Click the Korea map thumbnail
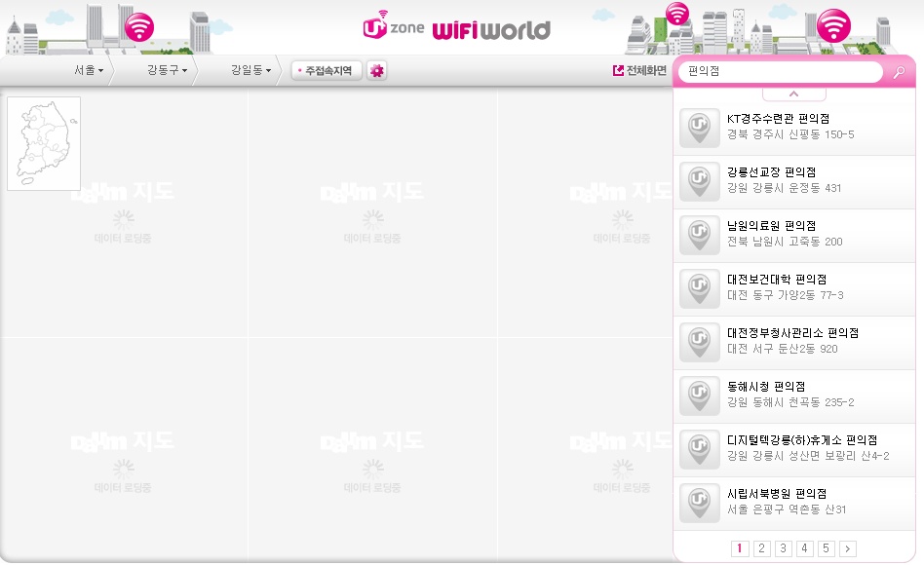The width and height of the screenshot is (924, 565). coord(44,144)
